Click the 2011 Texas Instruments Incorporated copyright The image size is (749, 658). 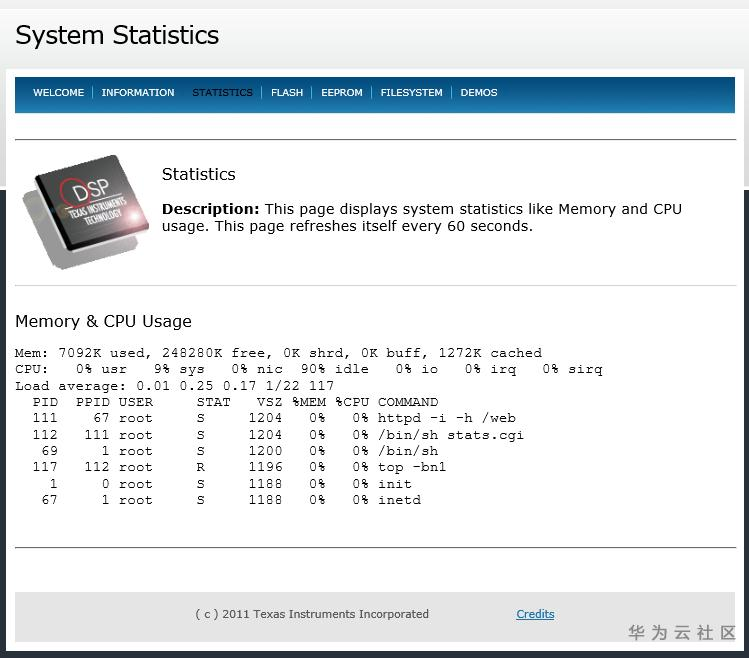coord(312,614)
